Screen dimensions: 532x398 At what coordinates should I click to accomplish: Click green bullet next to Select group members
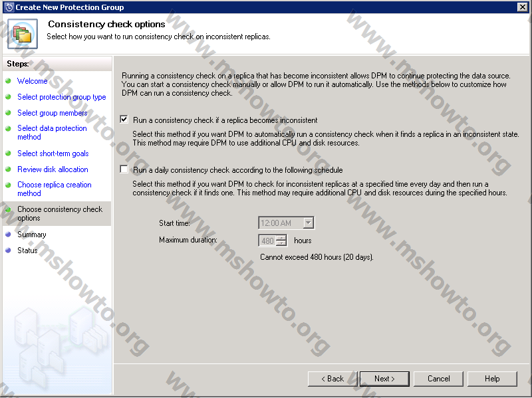(x=9, y=113)
